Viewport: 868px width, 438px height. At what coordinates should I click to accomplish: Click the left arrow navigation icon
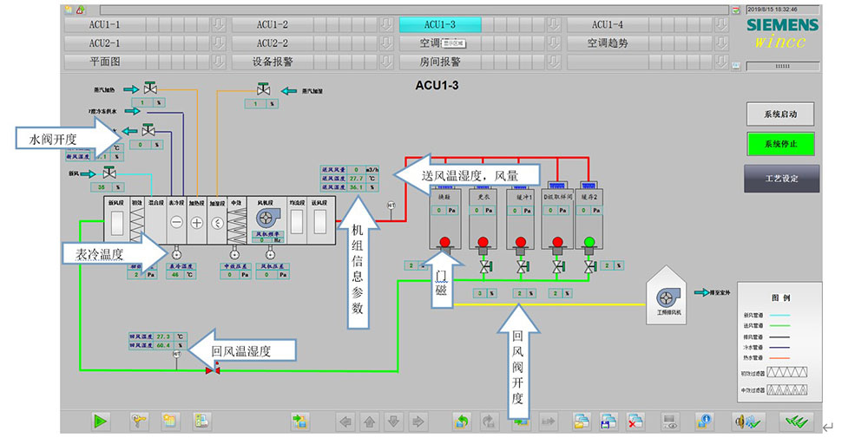[x=345, y=422]
